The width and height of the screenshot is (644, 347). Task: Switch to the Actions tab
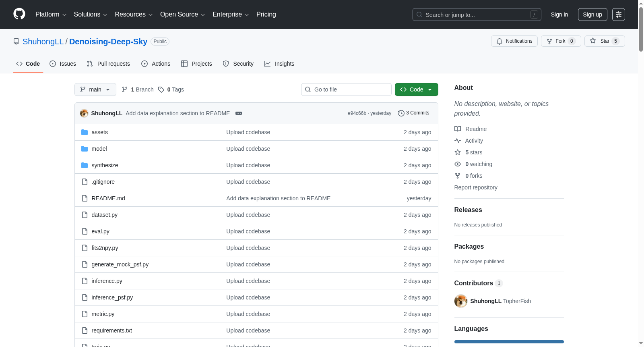(156, 64)
